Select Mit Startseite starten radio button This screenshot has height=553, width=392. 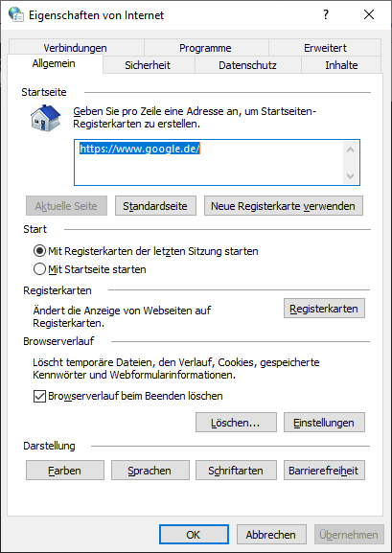point(90,269)
